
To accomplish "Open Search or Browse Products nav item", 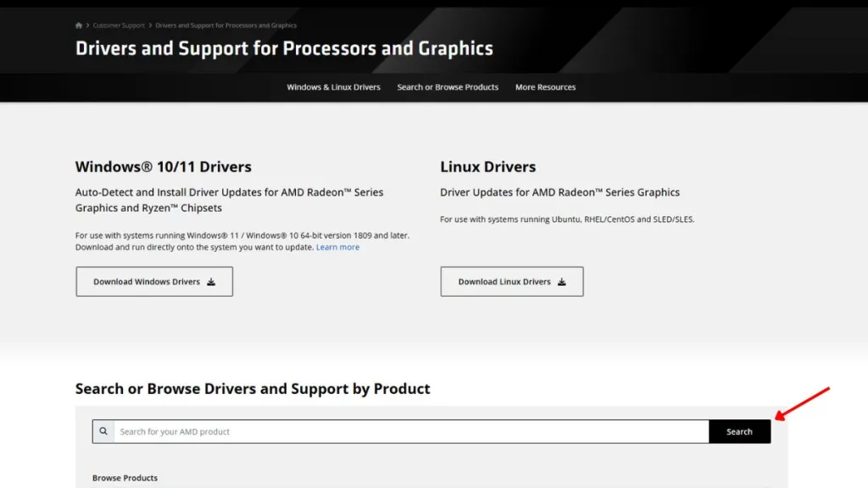I will click(448, 87).
